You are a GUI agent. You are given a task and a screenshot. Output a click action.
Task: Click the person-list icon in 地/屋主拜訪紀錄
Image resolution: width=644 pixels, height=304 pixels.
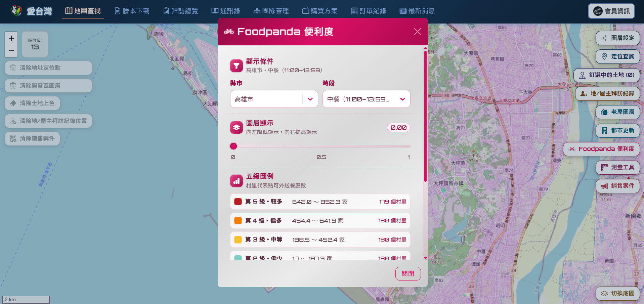pos(584,93)
